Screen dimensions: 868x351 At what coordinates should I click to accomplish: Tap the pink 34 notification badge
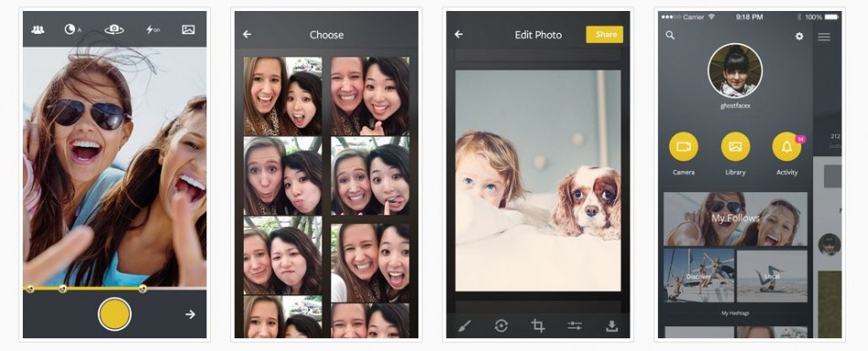[x=799, y=139]
